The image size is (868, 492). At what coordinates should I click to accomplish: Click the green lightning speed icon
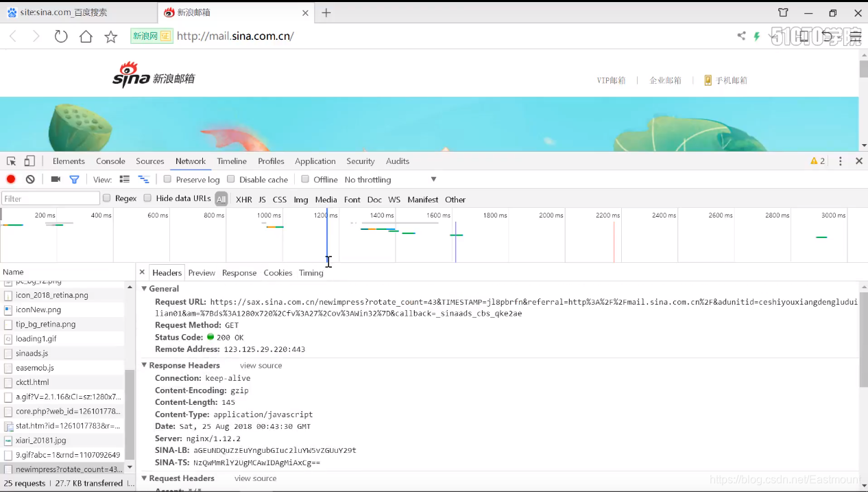[757, 36]
